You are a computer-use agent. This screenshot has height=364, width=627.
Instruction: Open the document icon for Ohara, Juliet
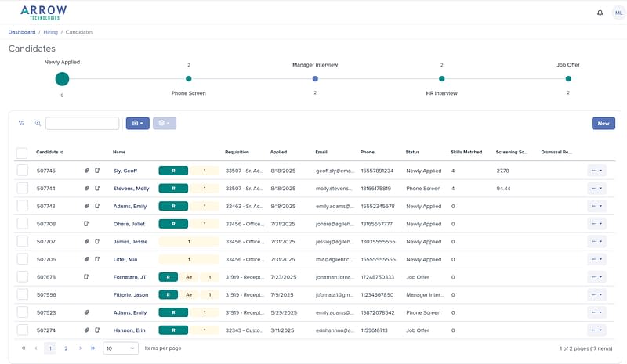tap(86, 224)
